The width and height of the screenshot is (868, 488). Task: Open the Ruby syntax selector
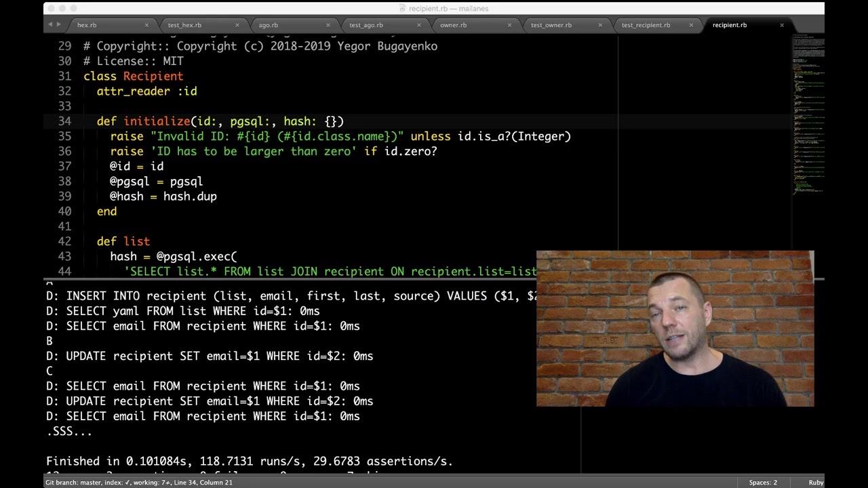click(816, 483)
